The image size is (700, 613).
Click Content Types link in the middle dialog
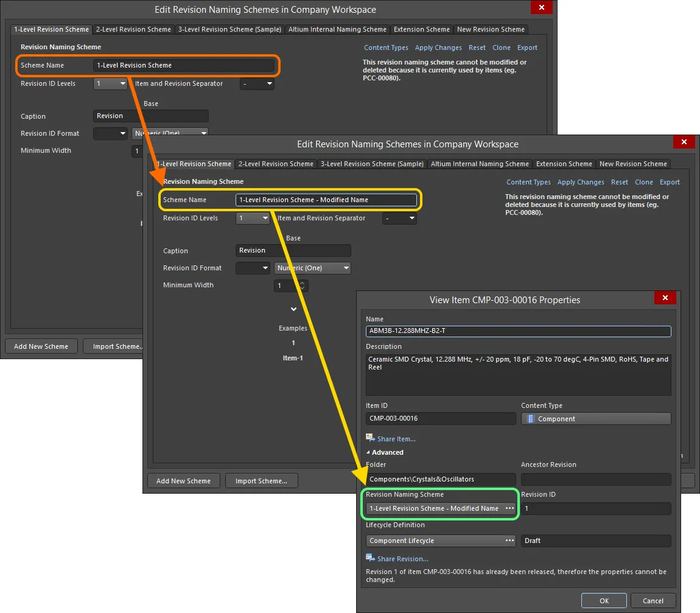(x=528, y=182)
